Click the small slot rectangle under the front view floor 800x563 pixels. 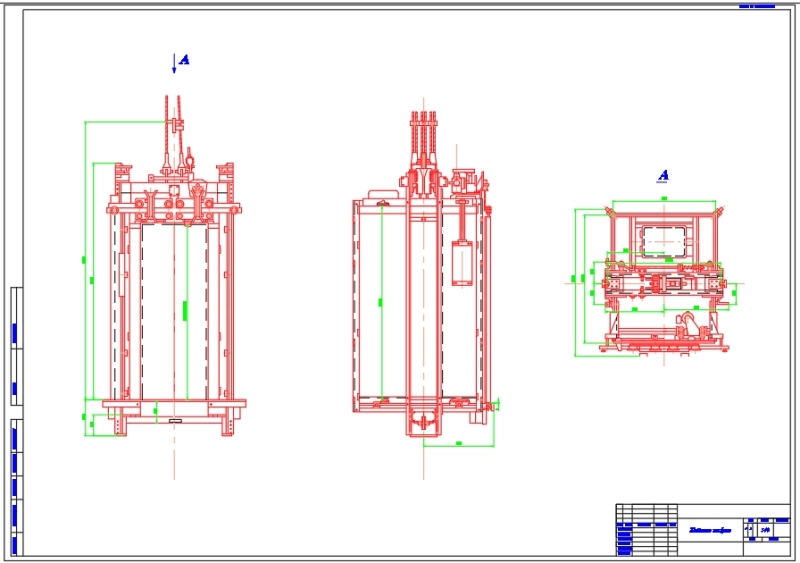click(x=175, y=421)
